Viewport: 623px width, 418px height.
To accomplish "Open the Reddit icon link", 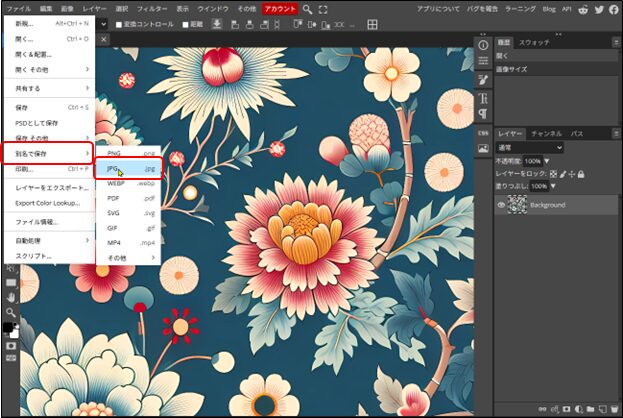I will tap(583, 9).
